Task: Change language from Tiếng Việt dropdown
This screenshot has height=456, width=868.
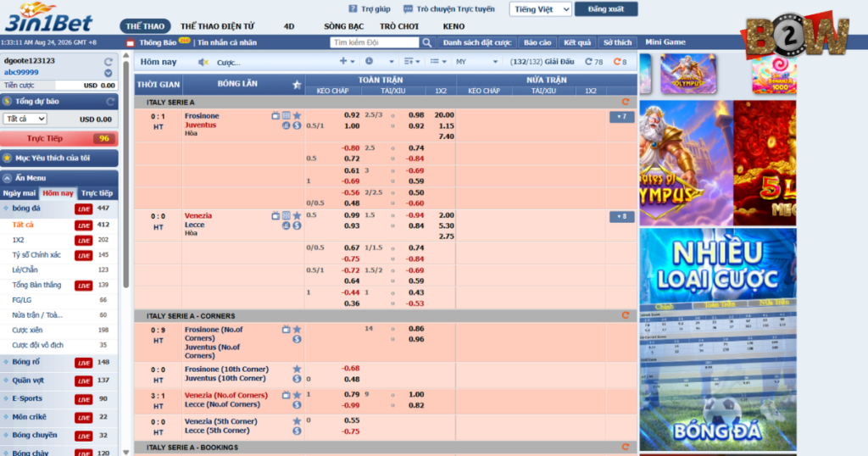Action: coord(540,9)
